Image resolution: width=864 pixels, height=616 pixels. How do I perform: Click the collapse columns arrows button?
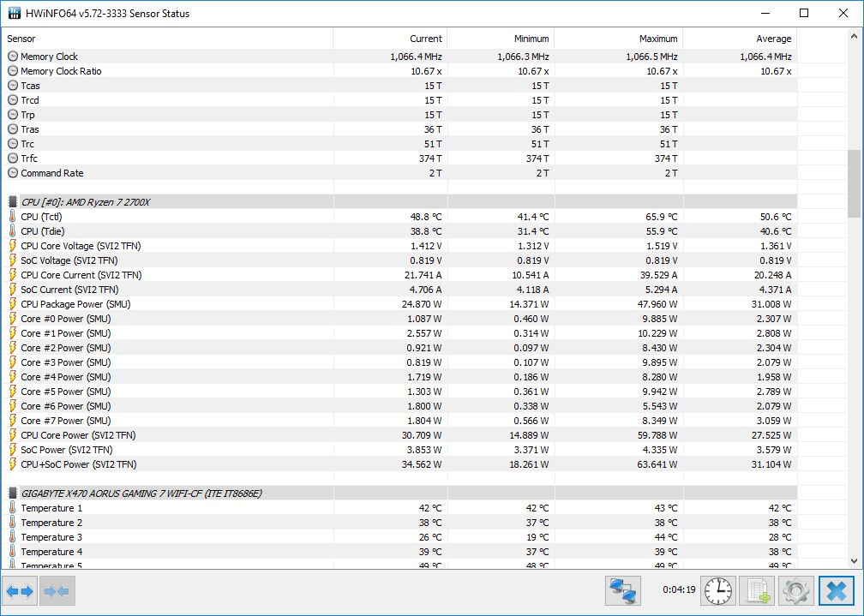tap(57, 591)
